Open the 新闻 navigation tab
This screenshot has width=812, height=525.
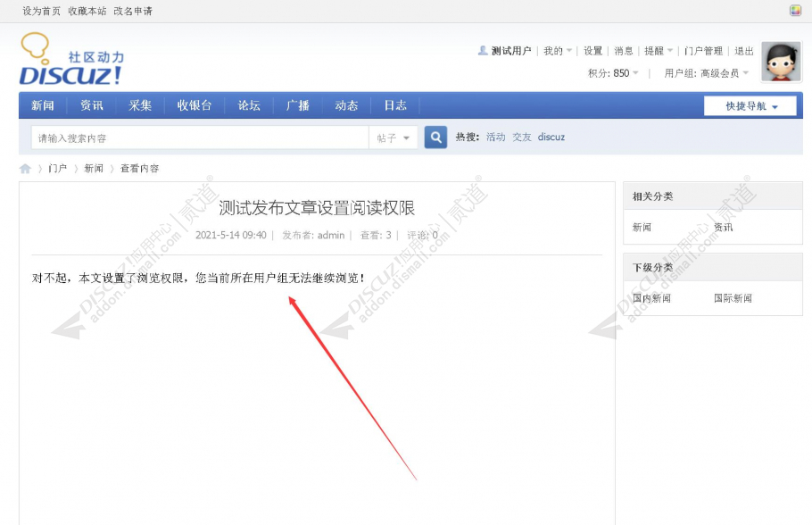[x=43, y=105]
